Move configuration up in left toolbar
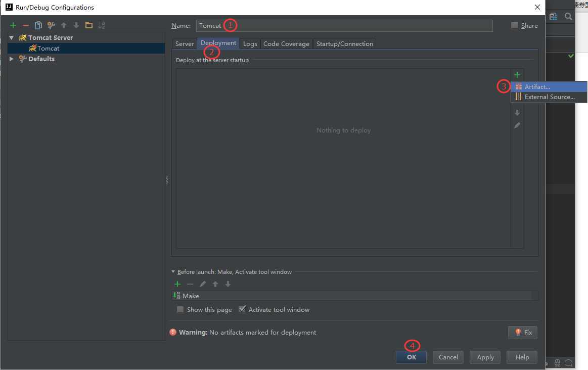 pos(64,25)
